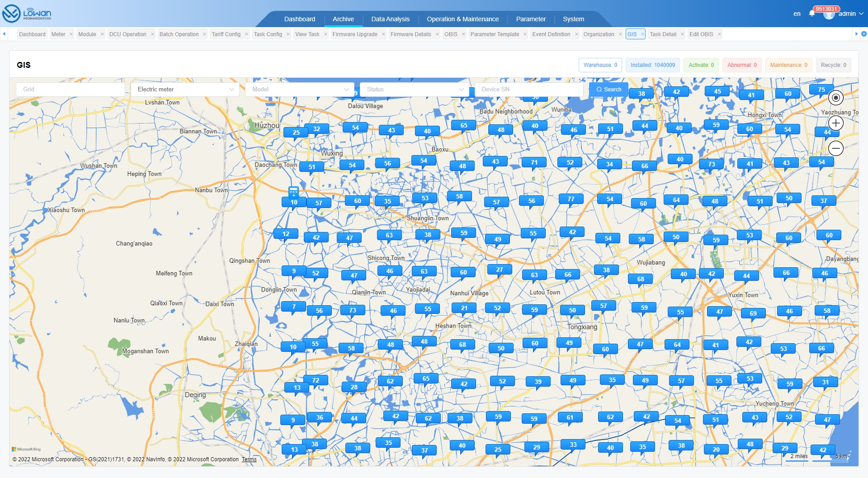Viewport: 868px width, 478px height.
Task: Click Installed: 1040009 status filter
Action: point(652,65)
